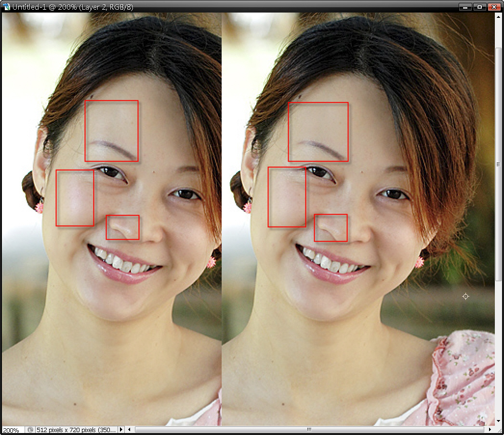
Task: Maximize the Untitled-1 document window
Action: (479, 7)
